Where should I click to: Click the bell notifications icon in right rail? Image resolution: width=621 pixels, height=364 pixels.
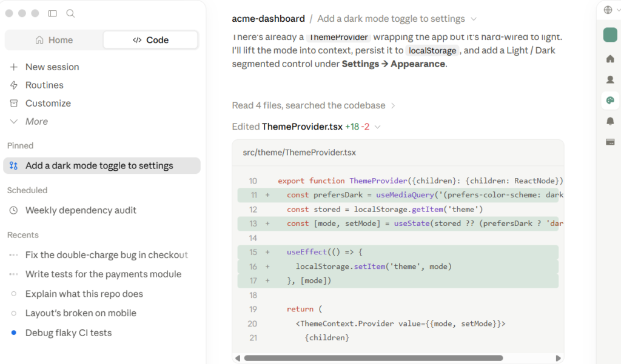coord(610,121)
